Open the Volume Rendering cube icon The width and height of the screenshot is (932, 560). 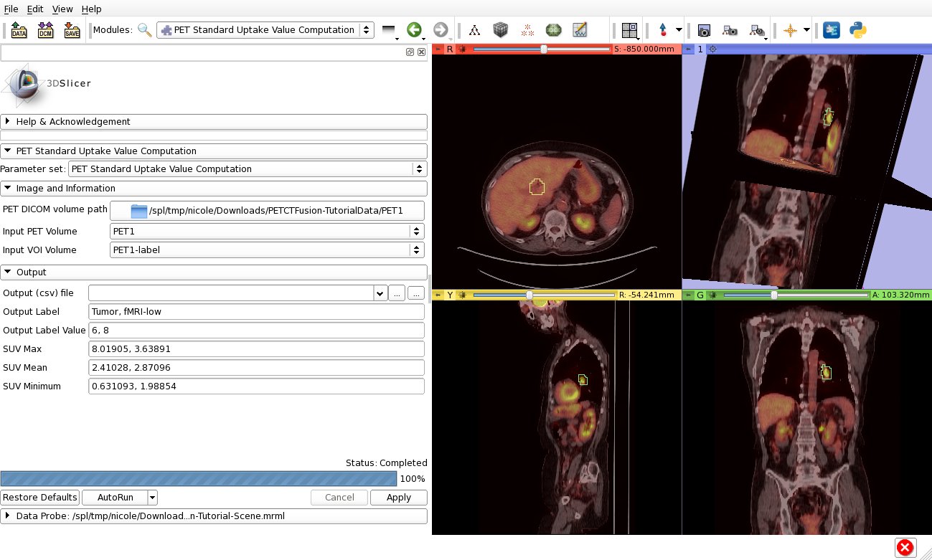point(500,30)
